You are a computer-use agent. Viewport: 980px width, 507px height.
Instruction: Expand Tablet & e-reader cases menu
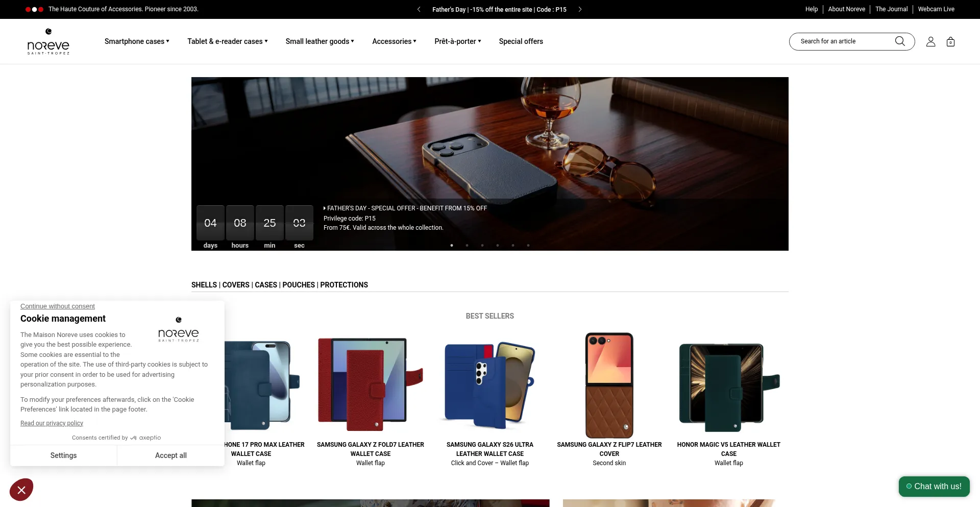coord(227,41)
